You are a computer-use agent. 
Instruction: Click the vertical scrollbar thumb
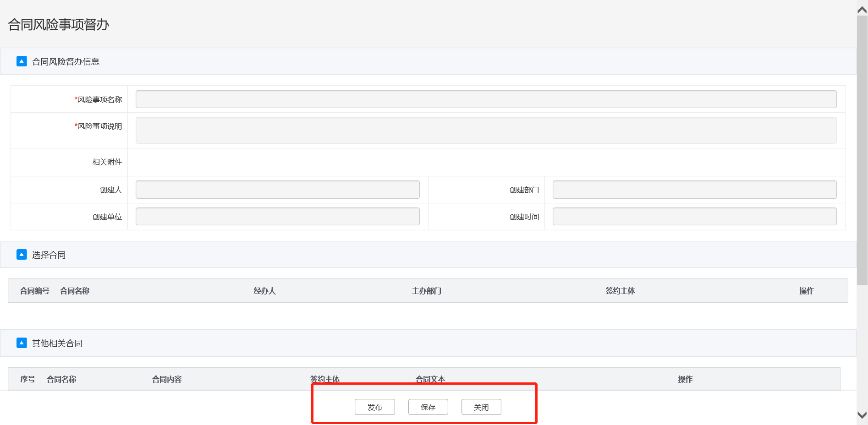point(862,151)
